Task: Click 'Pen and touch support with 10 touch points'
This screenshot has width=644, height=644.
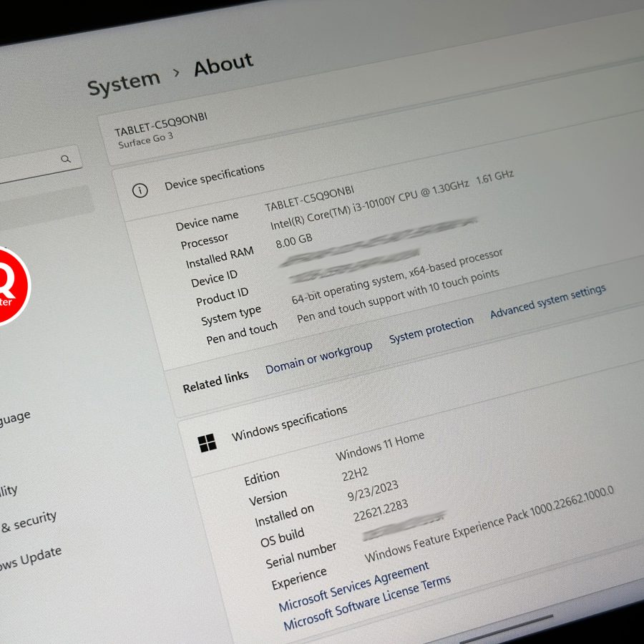Action: tap(398, 296)
